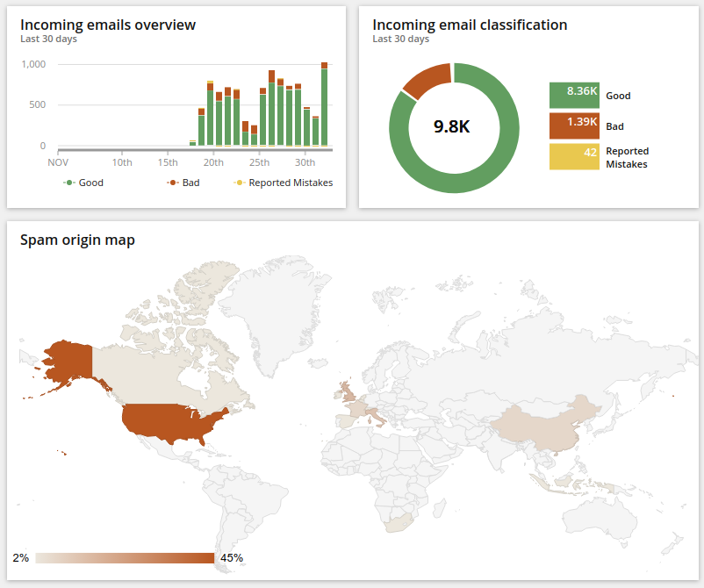The image size is (704, 588).
Task: Click the yellow 42 Reported Mistakes swatch
Action: 574,157
